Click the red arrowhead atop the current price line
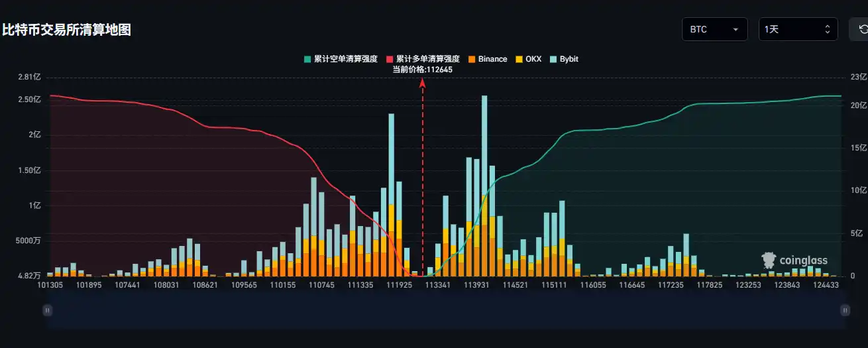The image size is (868, 348). tap(423, 82)
